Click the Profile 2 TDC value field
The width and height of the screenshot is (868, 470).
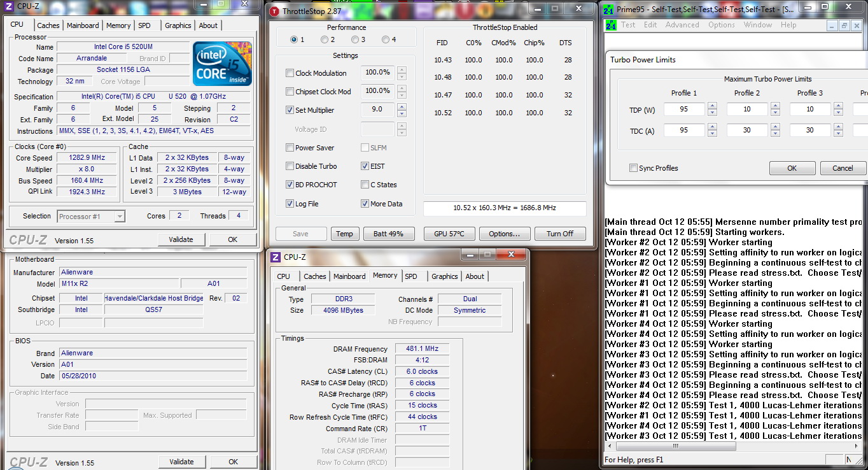tap(748, 130)
